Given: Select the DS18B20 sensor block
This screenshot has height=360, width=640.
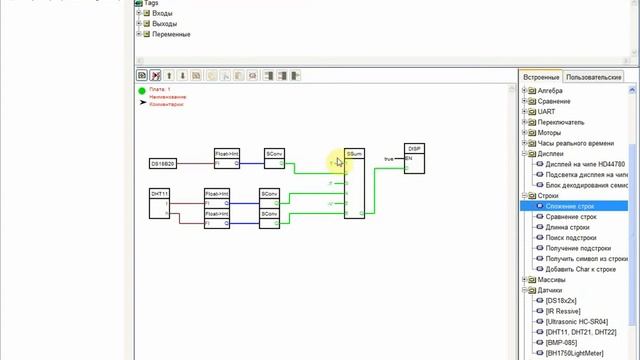Looking at the screenshot, I should (x=163, y=164).
